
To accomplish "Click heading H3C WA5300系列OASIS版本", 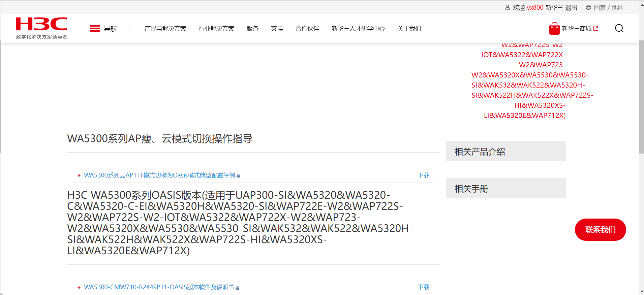I will click(240, 223).
